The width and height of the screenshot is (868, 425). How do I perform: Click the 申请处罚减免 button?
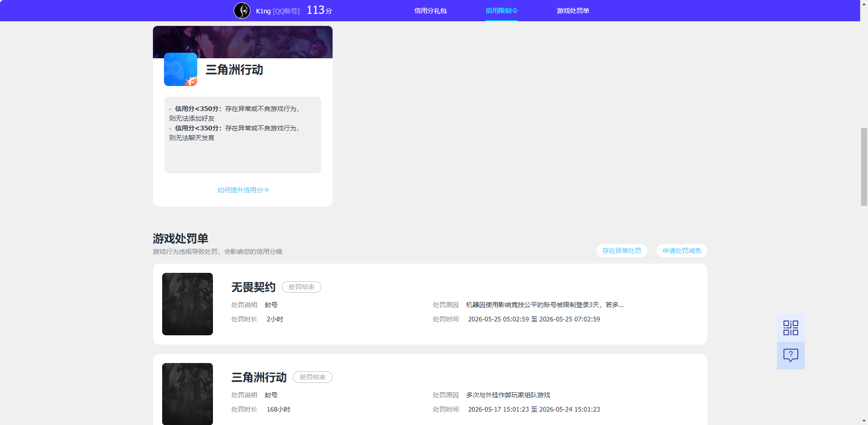pos(682,251)
